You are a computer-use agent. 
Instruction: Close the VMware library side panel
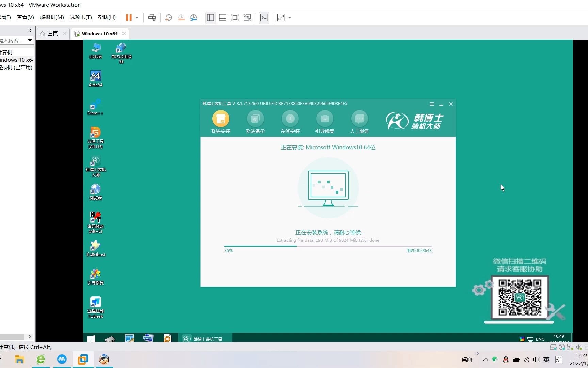(x=30, y=30)
